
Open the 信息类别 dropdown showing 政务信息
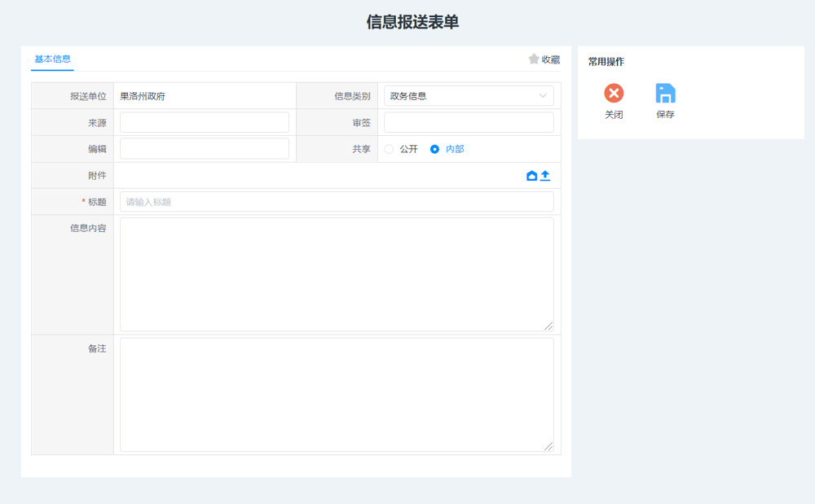pos(469,96)
